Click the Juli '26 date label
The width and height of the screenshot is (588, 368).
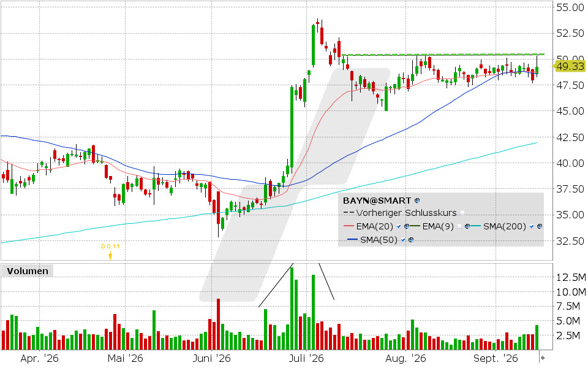(x=306, y=358)
